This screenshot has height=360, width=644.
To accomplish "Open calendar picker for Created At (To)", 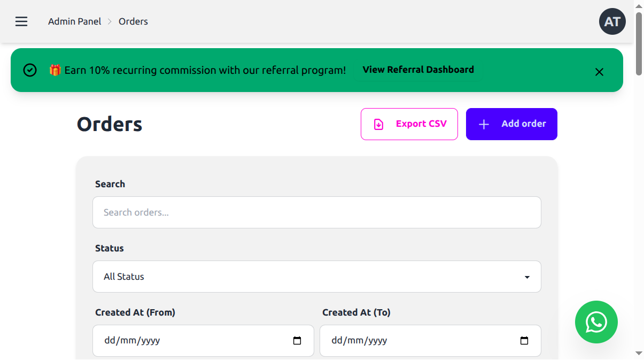I will pyautogui.click(x=524, y=341).
